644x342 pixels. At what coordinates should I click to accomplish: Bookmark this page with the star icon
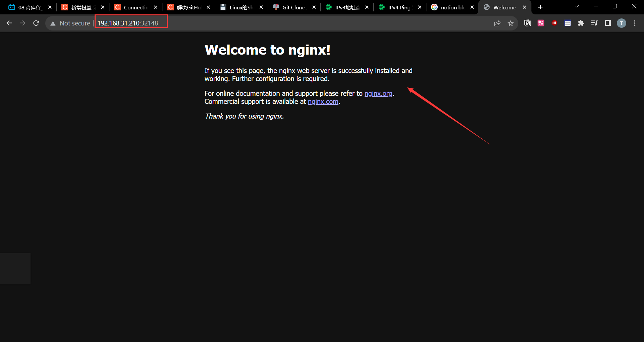(511, 23)
